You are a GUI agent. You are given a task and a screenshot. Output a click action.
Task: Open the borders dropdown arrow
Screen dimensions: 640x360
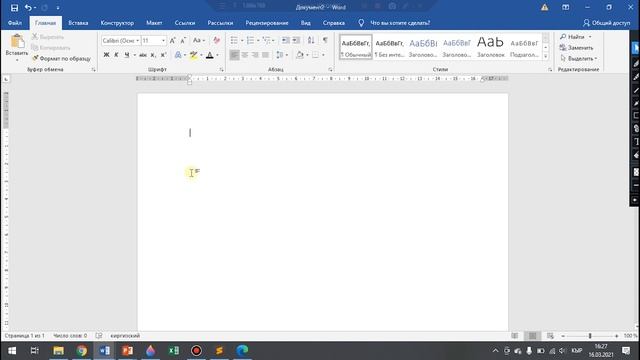(x=323, y=55)
